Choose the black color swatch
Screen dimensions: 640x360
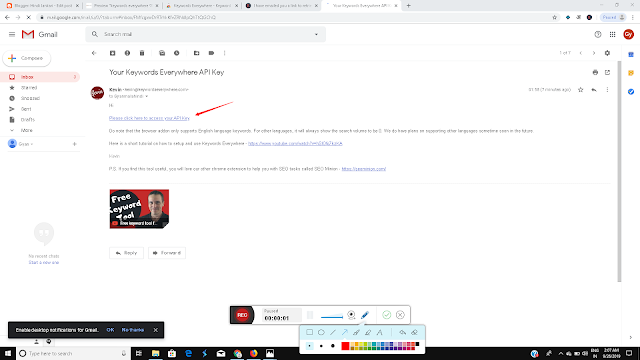pyautogui.click(x=417, y=344)
